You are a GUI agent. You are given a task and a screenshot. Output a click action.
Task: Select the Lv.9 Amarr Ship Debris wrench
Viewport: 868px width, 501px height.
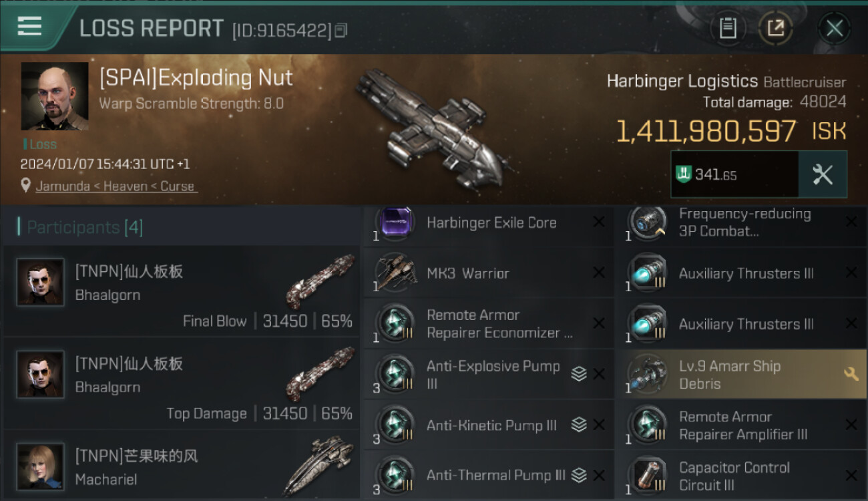tap(851, 374)
